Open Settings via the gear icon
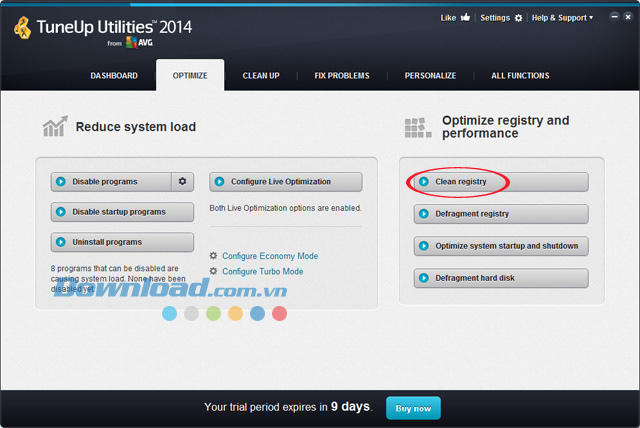 point(518,18)
